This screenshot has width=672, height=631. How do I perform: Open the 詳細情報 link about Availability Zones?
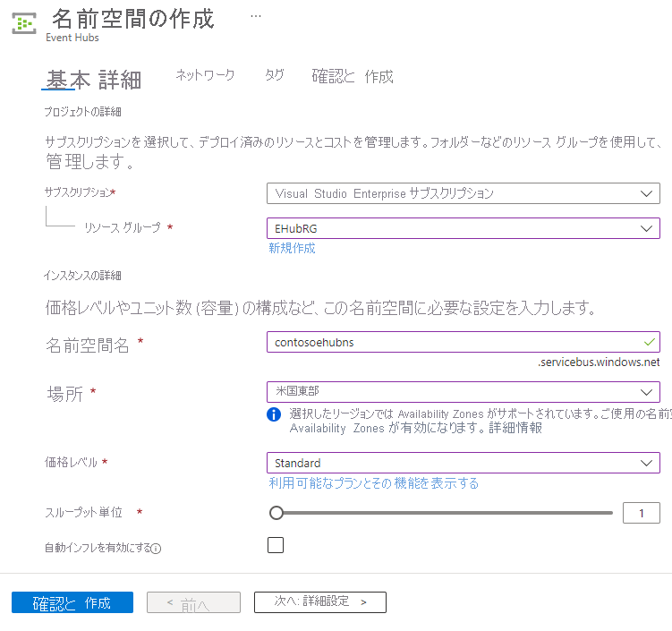pyautogui.click(x=515, y=428)
